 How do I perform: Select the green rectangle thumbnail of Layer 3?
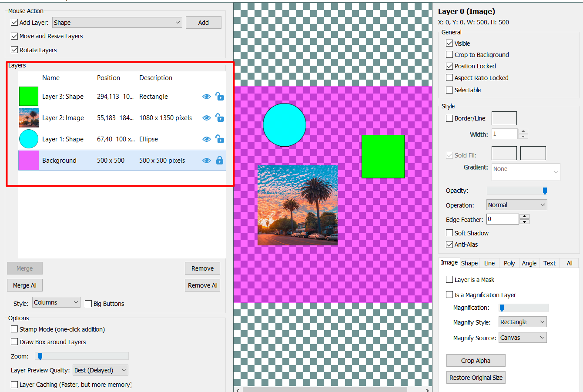[29, 96]
